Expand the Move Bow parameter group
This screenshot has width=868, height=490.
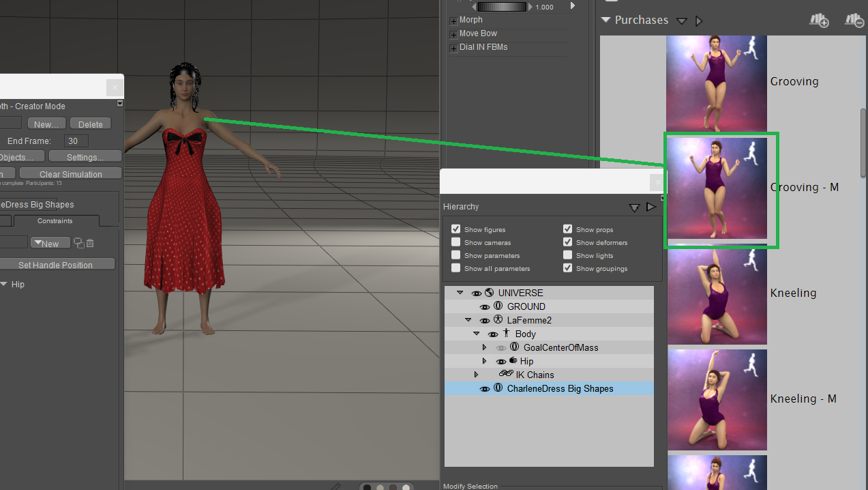[x=453, y=34]
